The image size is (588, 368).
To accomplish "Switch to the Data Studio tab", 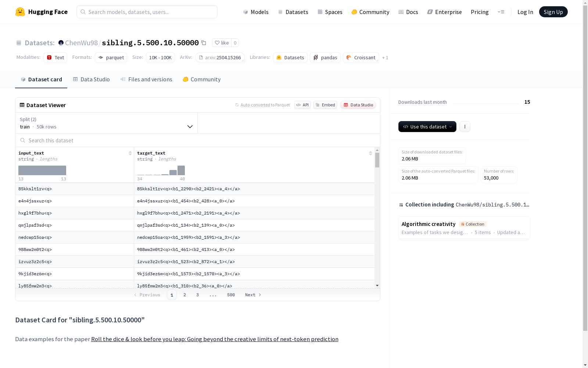I will pyautogui.click(x=92, y=79).
